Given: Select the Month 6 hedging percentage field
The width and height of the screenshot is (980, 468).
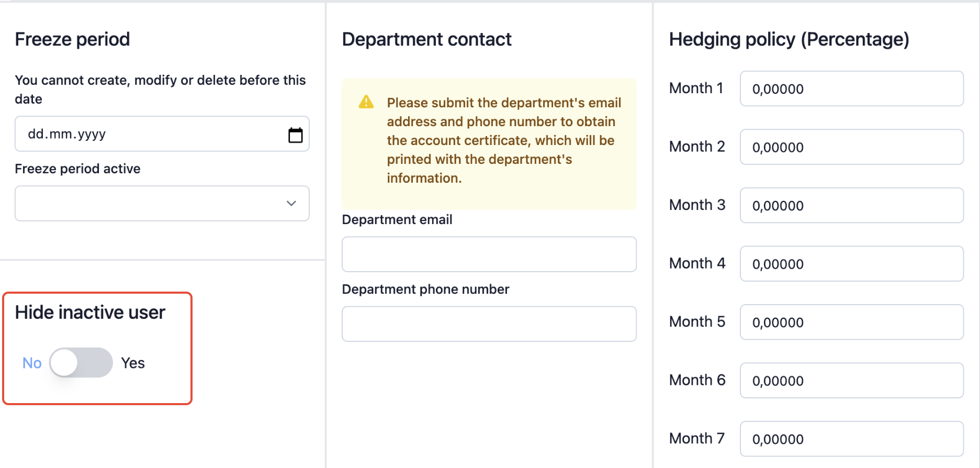Looking at the screenshot, I should click(852, 381).
